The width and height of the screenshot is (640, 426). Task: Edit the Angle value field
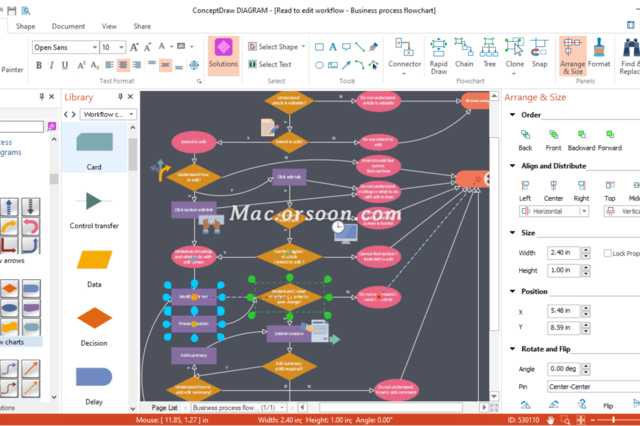[563, 369]
